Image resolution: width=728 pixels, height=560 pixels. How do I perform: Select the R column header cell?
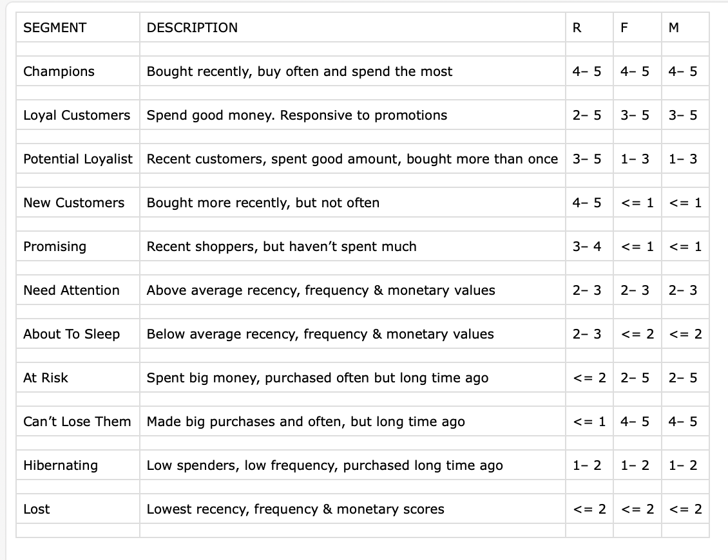tap(577, 28)
